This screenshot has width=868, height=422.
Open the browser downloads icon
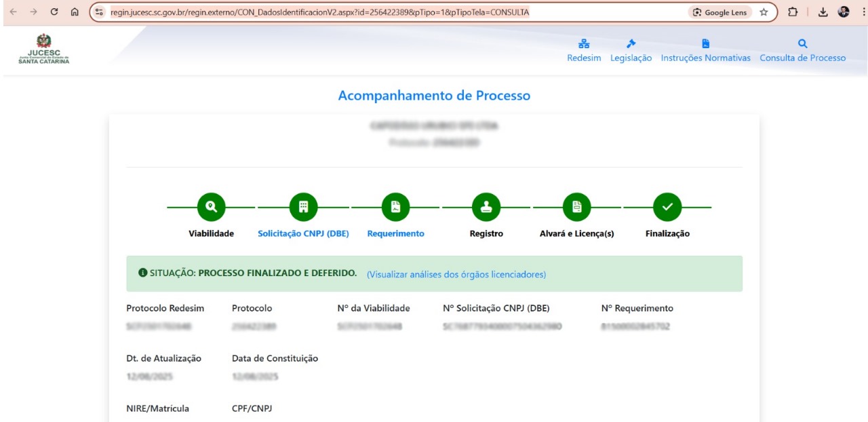(823, 12)
